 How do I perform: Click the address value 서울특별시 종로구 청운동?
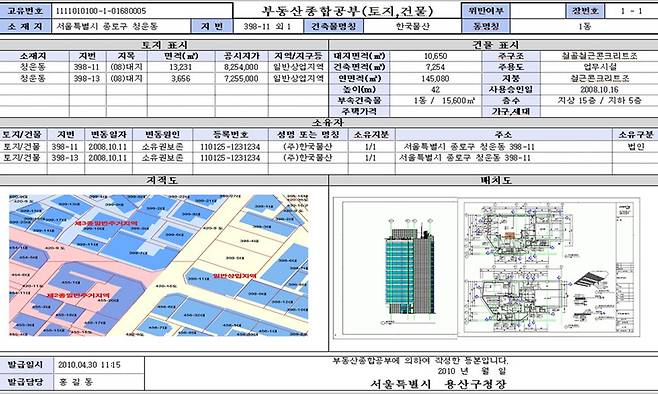107,26
